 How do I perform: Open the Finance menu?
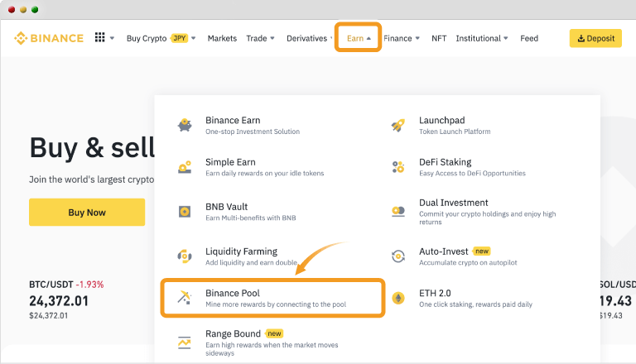click(x=397, y=39)
